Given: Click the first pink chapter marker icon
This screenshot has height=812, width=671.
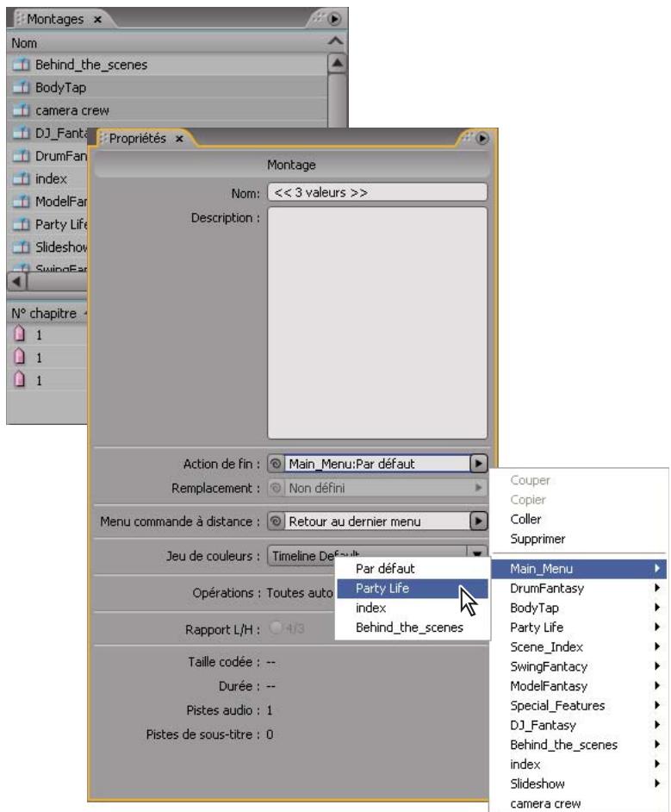Looking at the screenshot, I should [19, 334].
